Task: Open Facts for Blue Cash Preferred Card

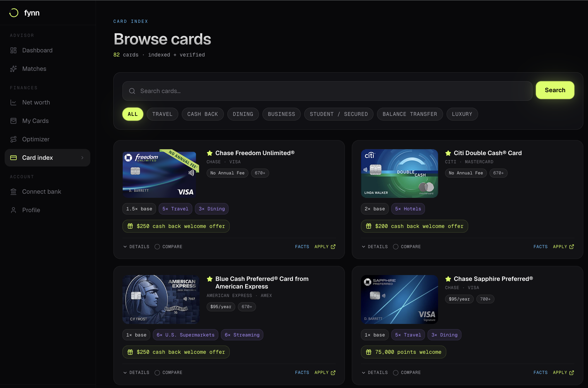Action: tap(302, 372)
